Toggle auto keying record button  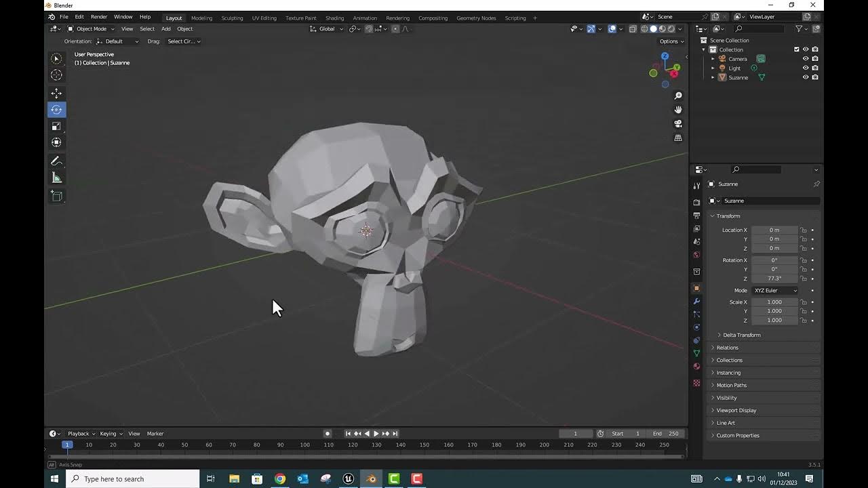click(328, 434)
